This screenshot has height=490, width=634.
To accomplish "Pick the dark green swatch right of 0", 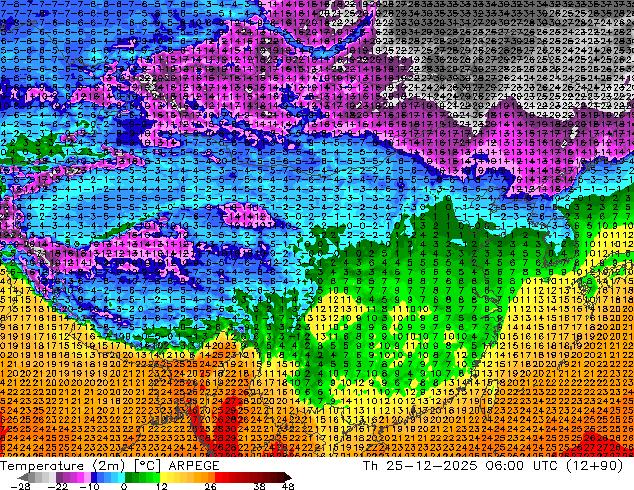I will pyautogui.click(x=129, y=477).
